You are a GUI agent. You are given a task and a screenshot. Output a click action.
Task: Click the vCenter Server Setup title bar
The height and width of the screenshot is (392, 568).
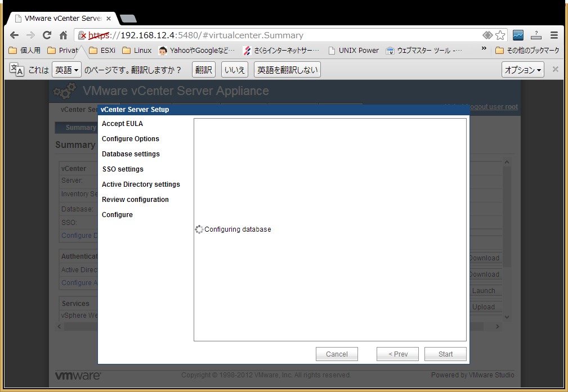284,110
